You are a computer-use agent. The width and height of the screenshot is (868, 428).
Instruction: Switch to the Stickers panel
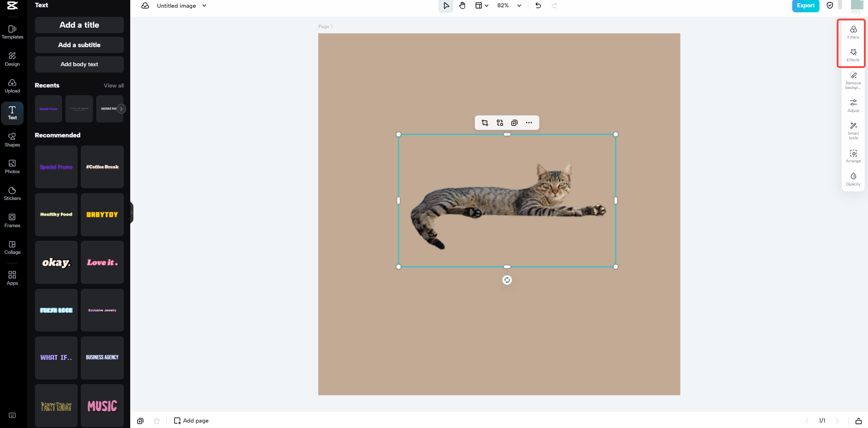click(12, 194)
